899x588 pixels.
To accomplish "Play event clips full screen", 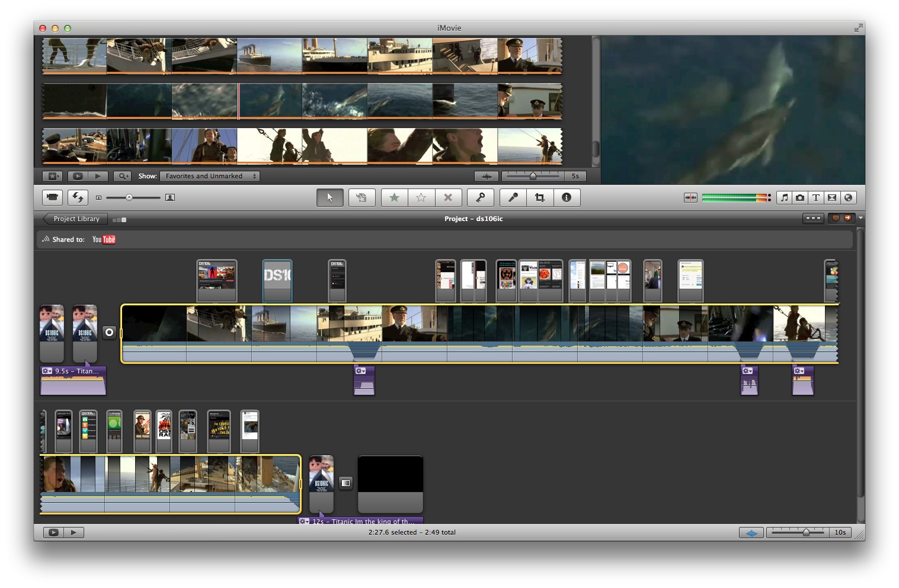I will click(78, 176).
